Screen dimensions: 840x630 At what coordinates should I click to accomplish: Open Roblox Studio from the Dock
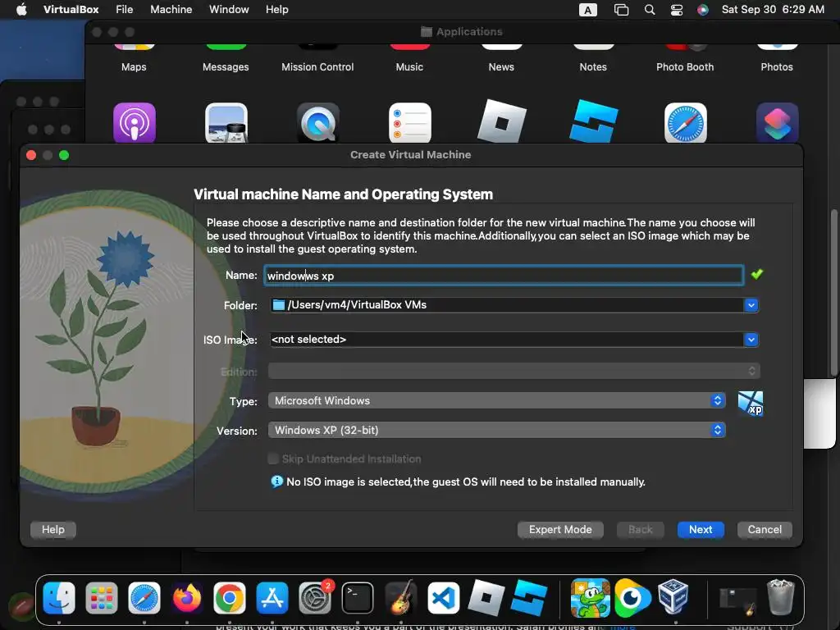tap(529, 597)
